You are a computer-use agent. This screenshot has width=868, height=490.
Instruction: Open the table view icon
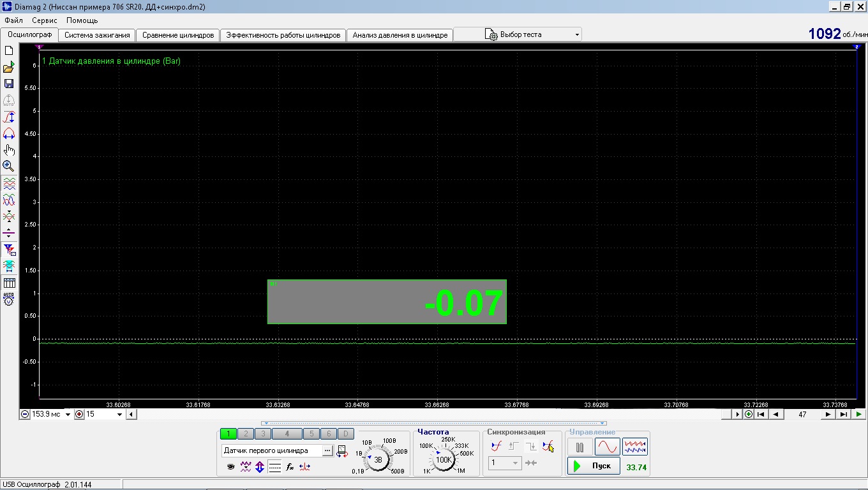tap(9, 283)
